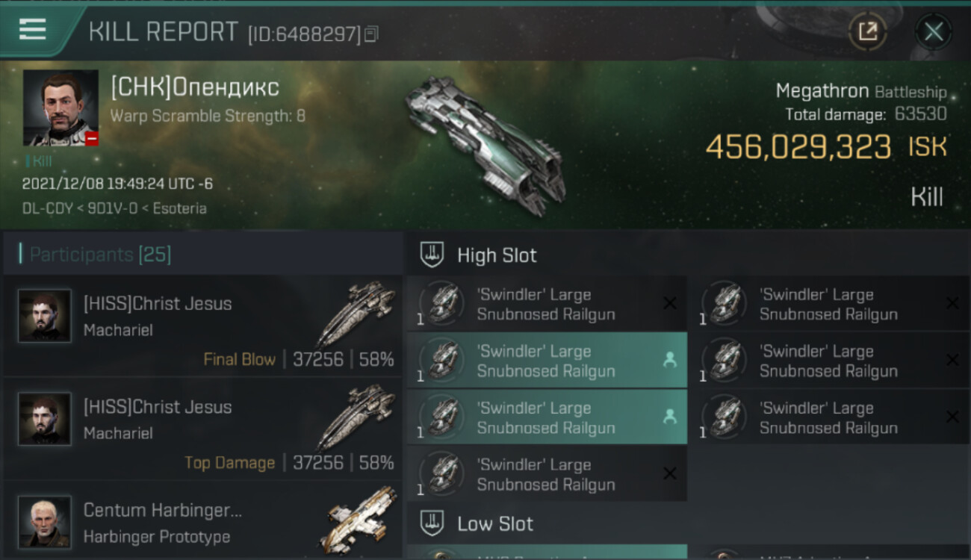Open the victim pilot Опендикс portrait

click(61, 108)
